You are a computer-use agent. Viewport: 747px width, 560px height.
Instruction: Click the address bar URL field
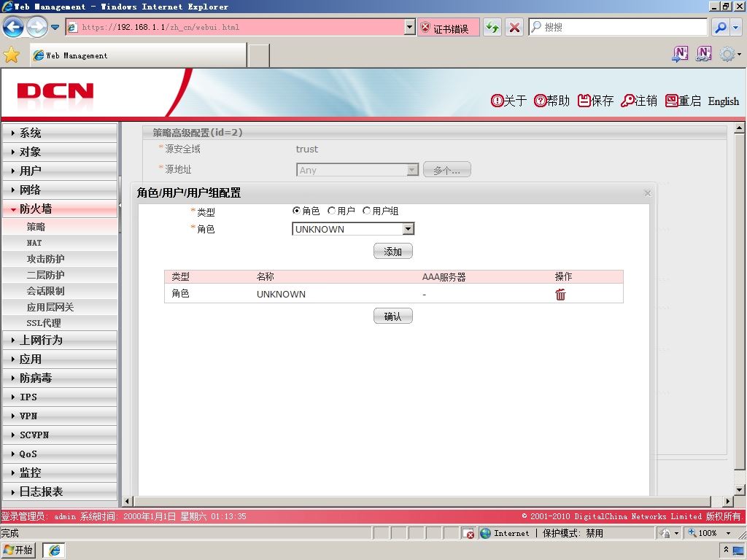pos(236,27)
